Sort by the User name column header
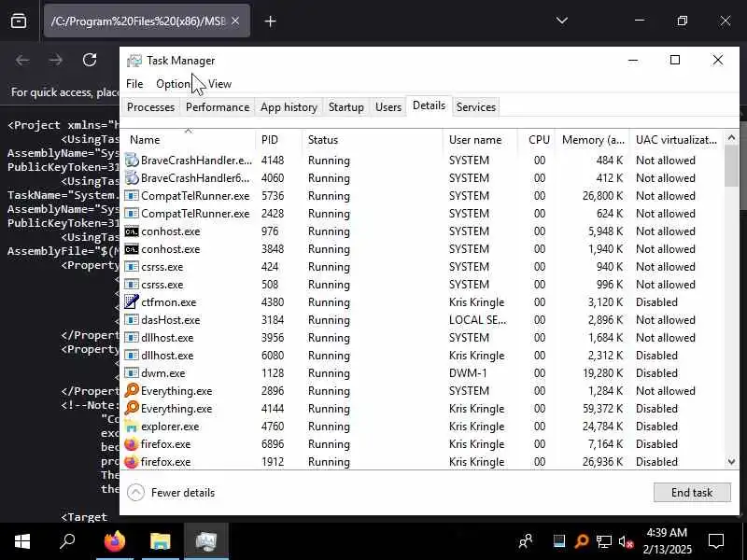 pyautogui.click(x=480, y=139)
